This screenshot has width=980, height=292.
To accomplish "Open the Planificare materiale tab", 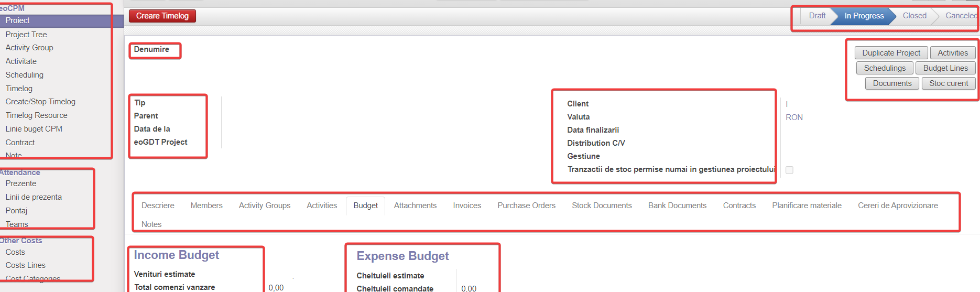I will coord(807,206).
